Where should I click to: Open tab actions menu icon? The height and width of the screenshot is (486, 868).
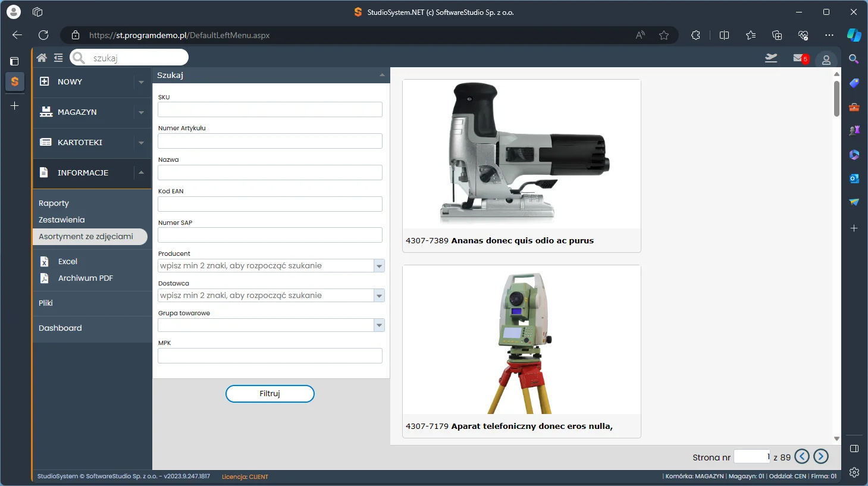(x=15, y=61)
